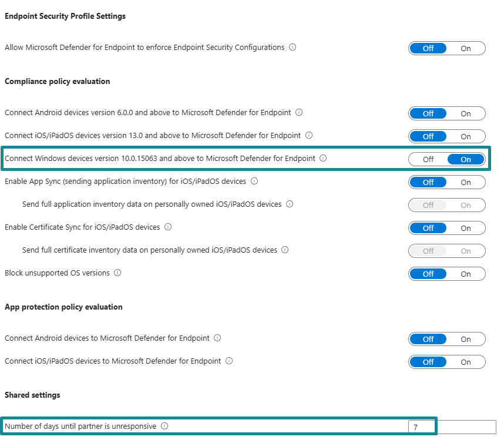Turn Off Windows devices 10.0.15063 connection
Image resolution: width=504 pixels, height=440 pixels.
click(428, 159)
